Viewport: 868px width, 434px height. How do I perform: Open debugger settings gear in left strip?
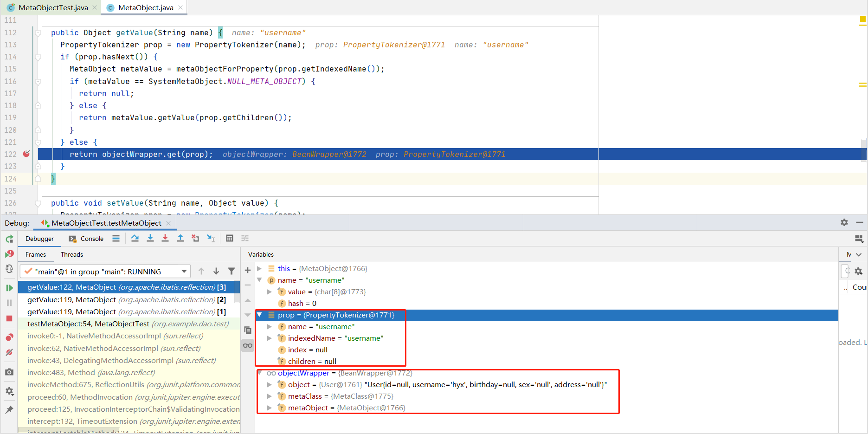[x=9, y=391]
